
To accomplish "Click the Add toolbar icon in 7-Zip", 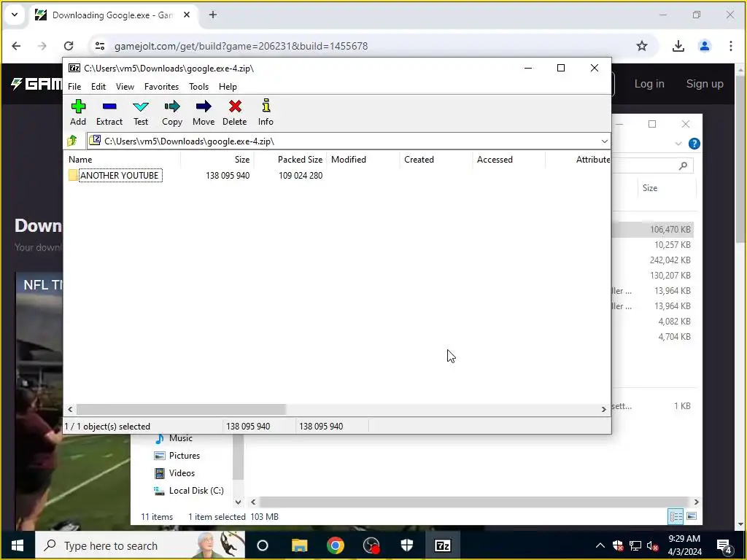I will tap(78, 112).
